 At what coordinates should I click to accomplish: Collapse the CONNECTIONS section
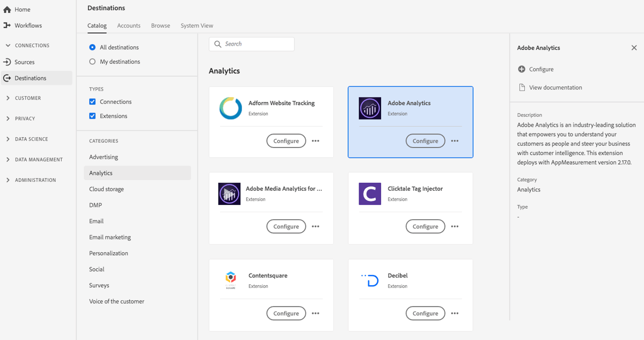[7, 45]
